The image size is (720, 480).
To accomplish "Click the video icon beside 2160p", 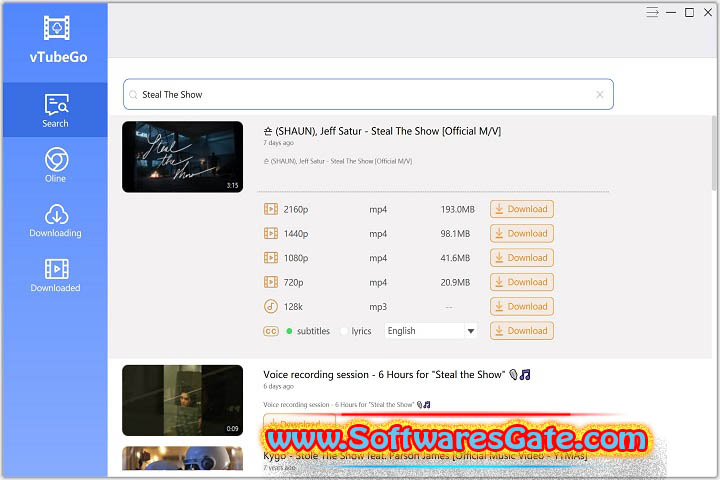I will 271,209.
